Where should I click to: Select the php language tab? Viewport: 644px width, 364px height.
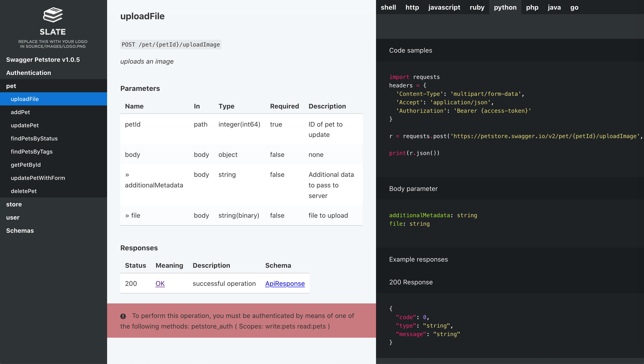click(532, 7)
